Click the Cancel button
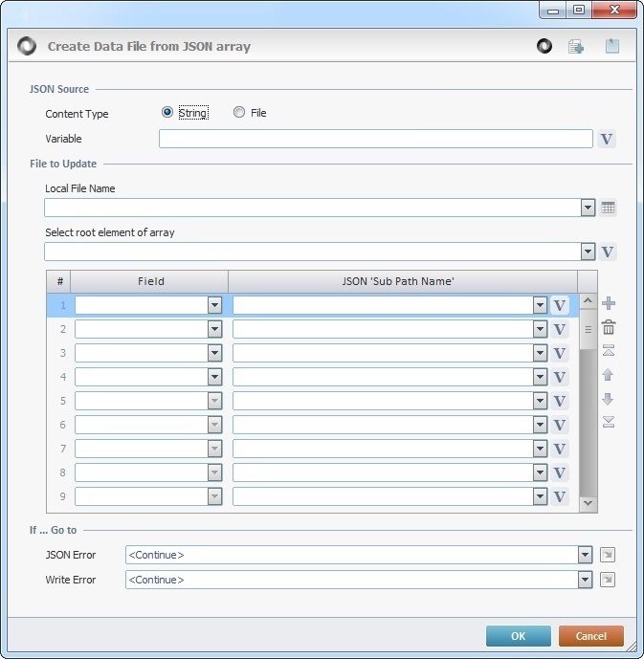The height and width of the screenshot is (659, 644). [x=590, y=636]
